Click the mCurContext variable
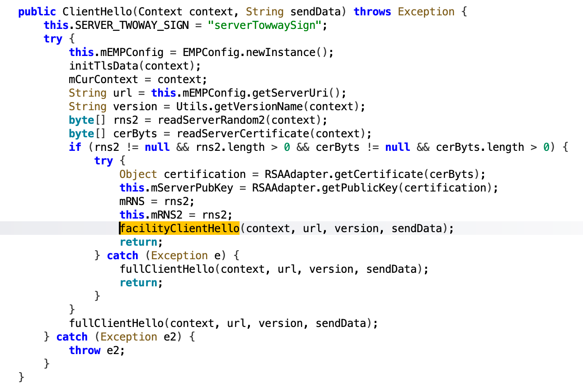 coord(103,79)
